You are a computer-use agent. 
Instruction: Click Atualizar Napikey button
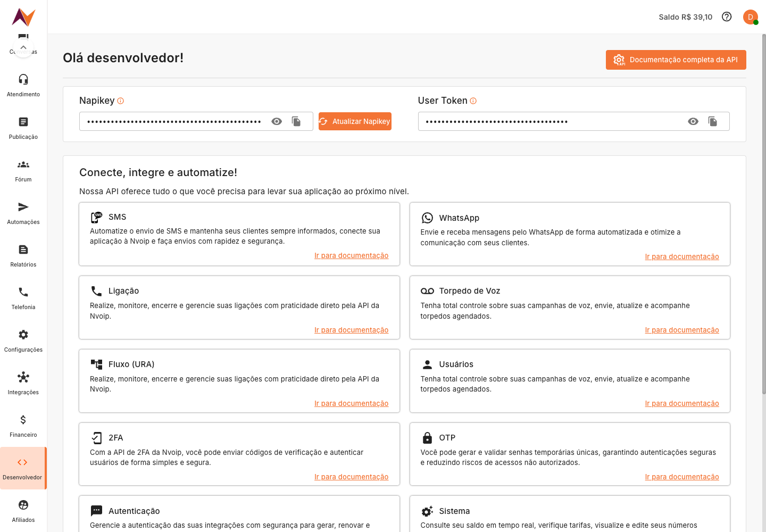pos(355,121)
